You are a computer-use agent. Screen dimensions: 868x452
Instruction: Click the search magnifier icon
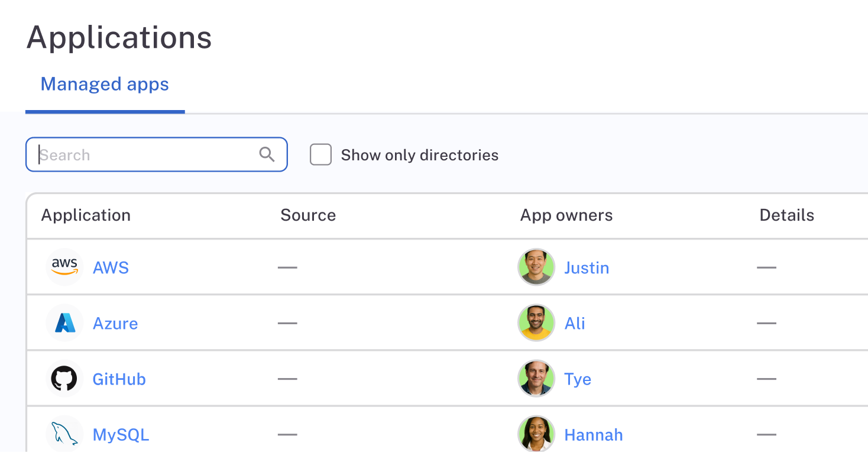pos(267,154)
